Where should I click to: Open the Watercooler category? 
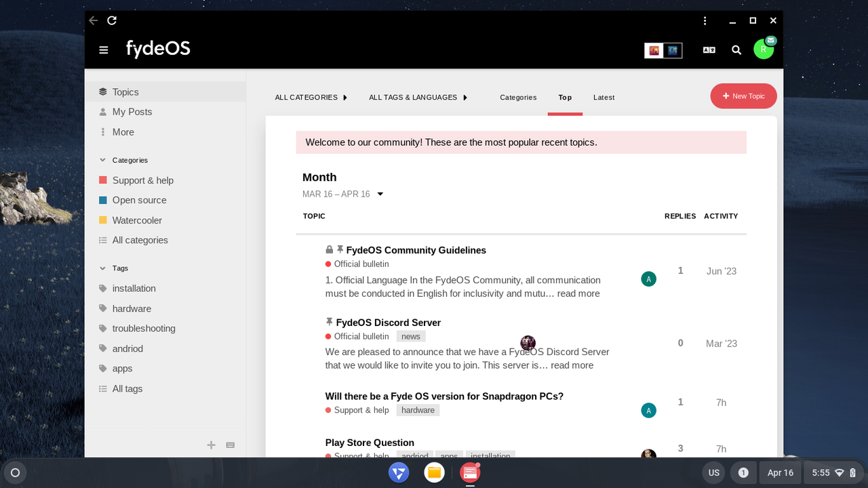(165, 220)
